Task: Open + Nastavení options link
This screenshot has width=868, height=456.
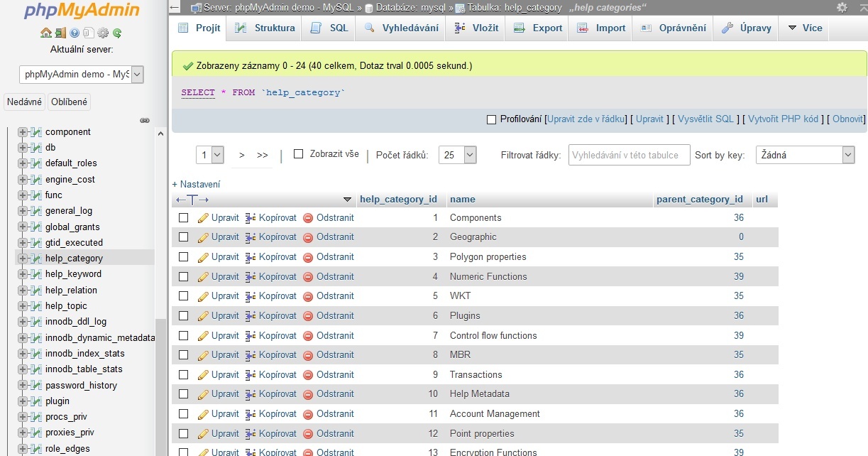Action: [x=196, y=184]
